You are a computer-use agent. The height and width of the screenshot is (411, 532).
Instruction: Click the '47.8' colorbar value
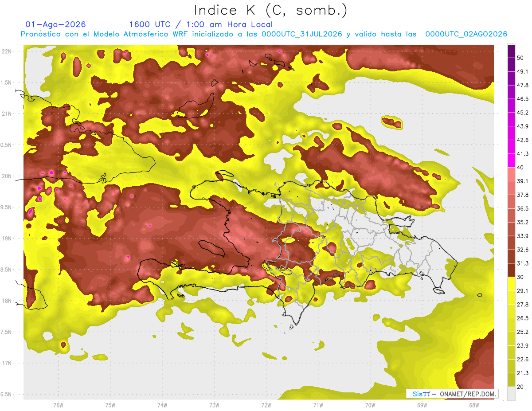[523, 85]
